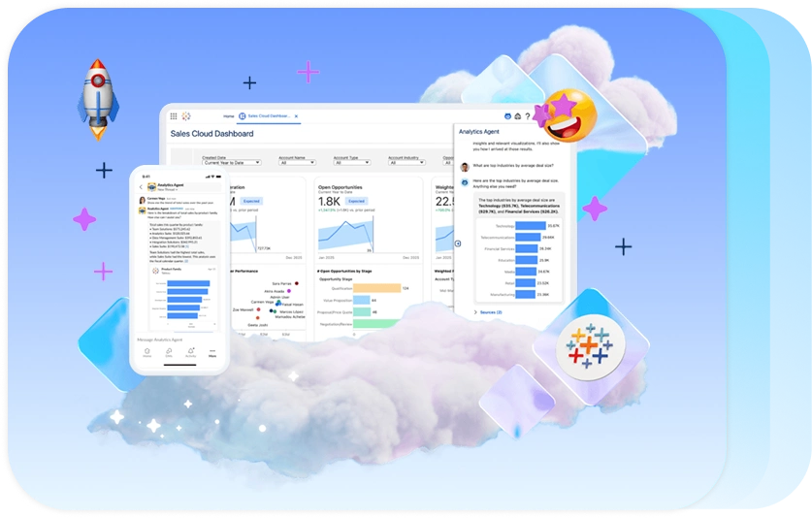Close the Sales Cloud Dashboard tab
The width and height of the screenshot is (812, 518).
(x=298, y=116)
